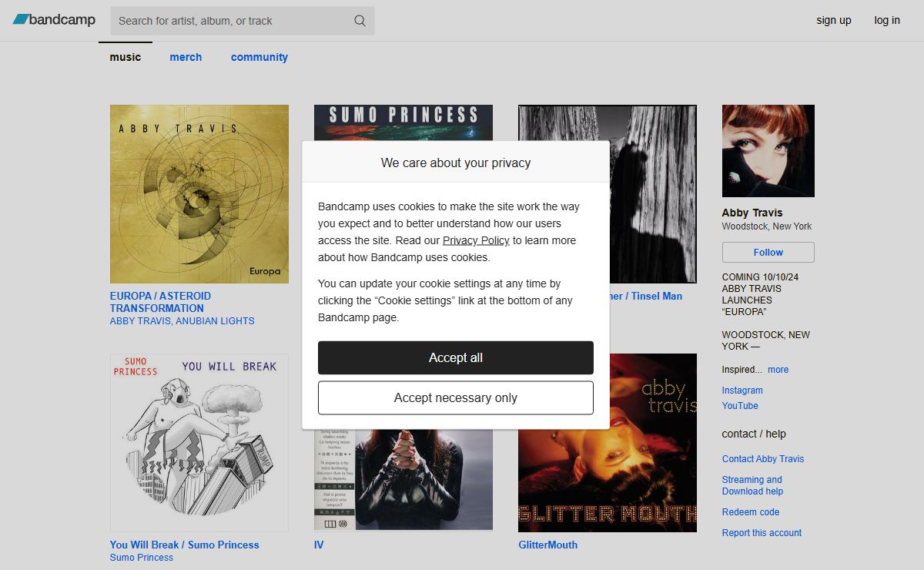Click the Sumo Princess artist name under You Will Break

pyautogui.click(x=142, y=558)
